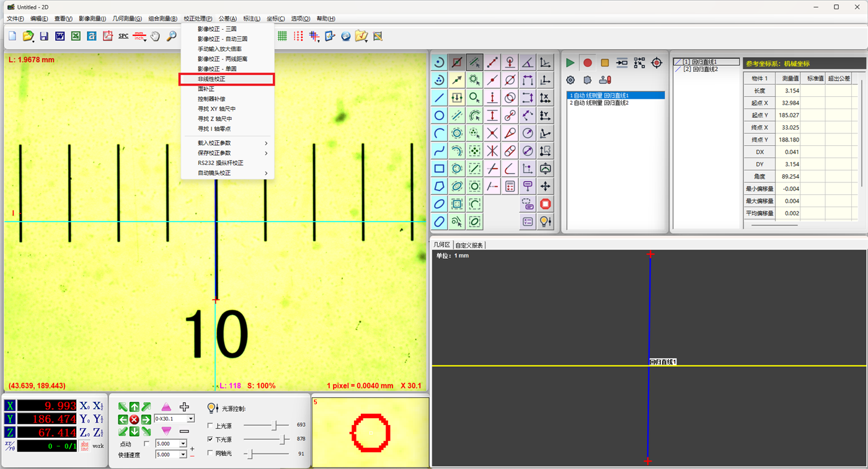
Task: Click the 下光源 brightness slider
Action: (267, 439)
